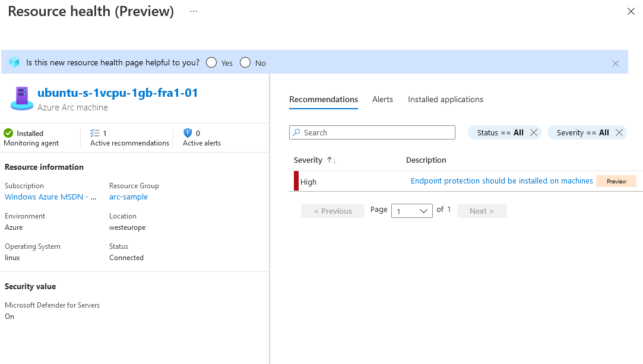Select No for helpful page feedback
The height and width of the screenshot is (364, 643).
pos(245,63)
